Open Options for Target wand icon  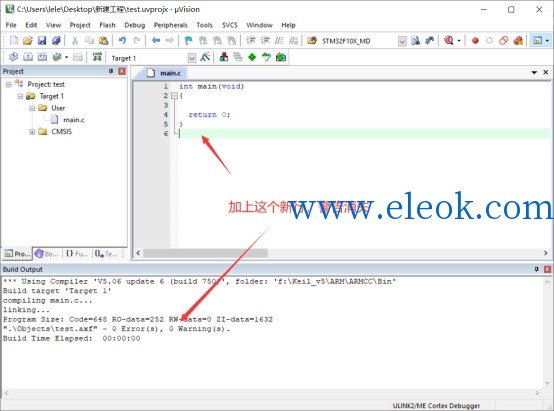pyautogui.click(x=205, y=57)
